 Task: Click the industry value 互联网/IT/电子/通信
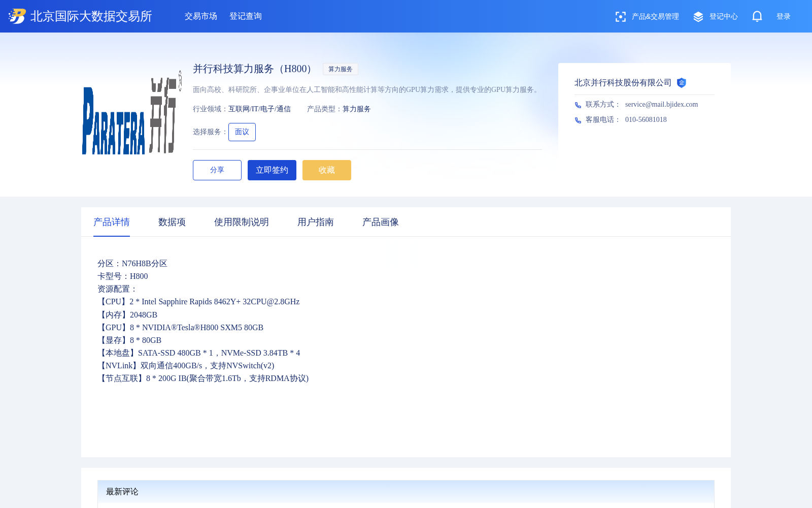click(259, 109)
